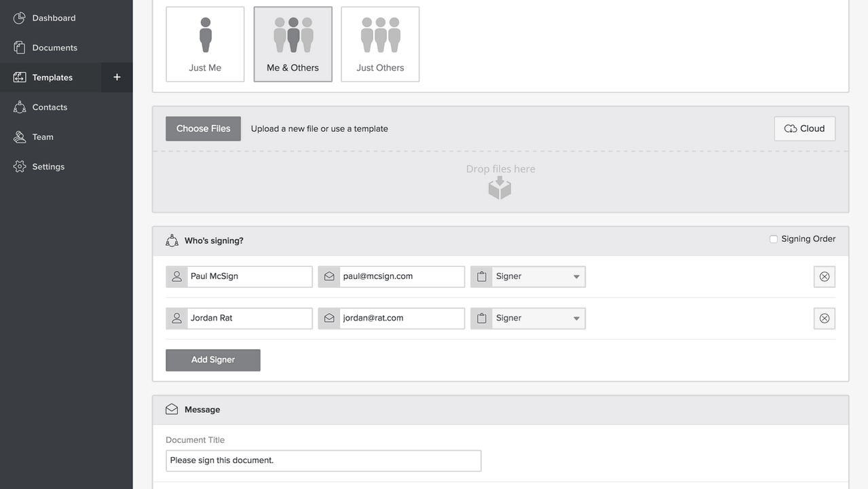The image size is (868, 489).
Task: Select the Just Me signing option
Action: click(205, 44)
